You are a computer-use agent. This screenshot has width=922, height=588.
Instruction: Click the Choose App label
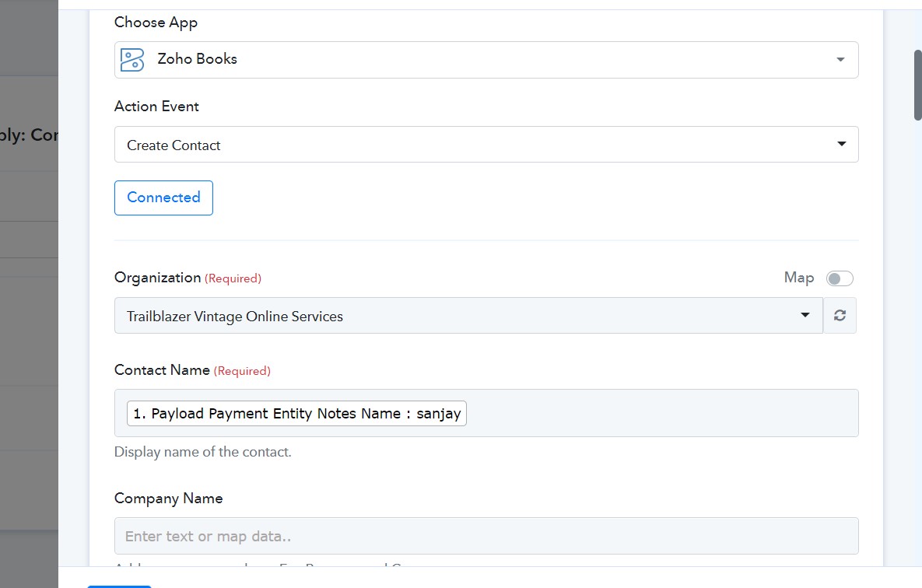[156, 23]
